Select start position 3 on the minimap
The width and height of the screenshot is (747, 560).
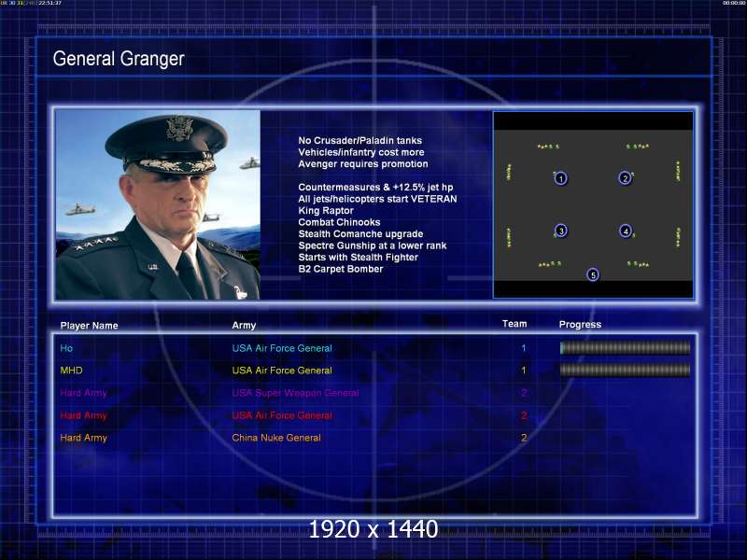pos(561,231)
